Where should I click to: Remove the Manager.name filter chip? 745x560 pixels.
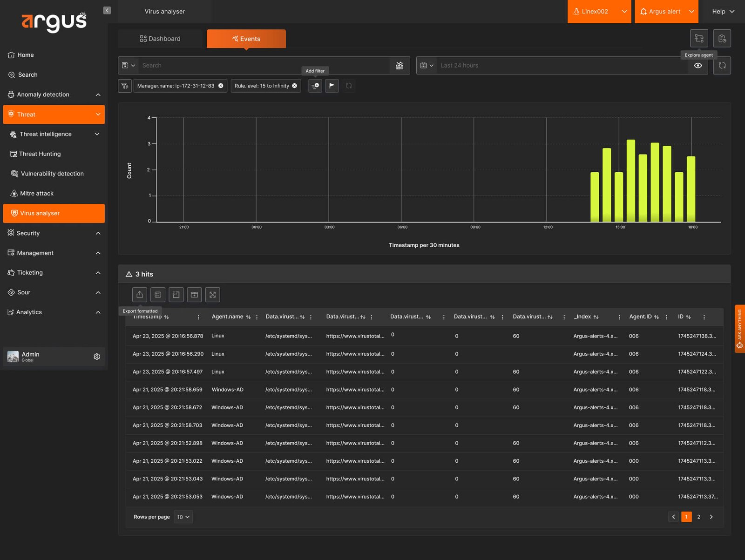[x=221, y=86]
